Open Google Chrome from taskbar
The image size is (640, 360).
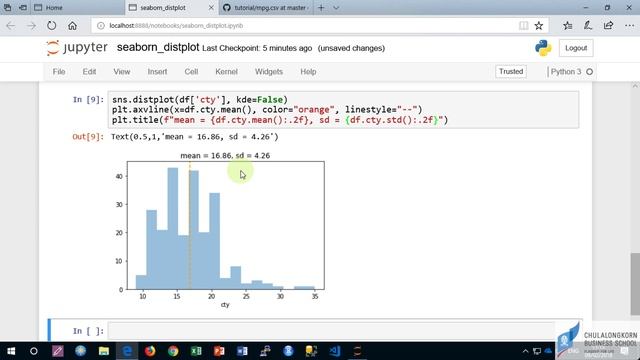click(x=173, y=351)
